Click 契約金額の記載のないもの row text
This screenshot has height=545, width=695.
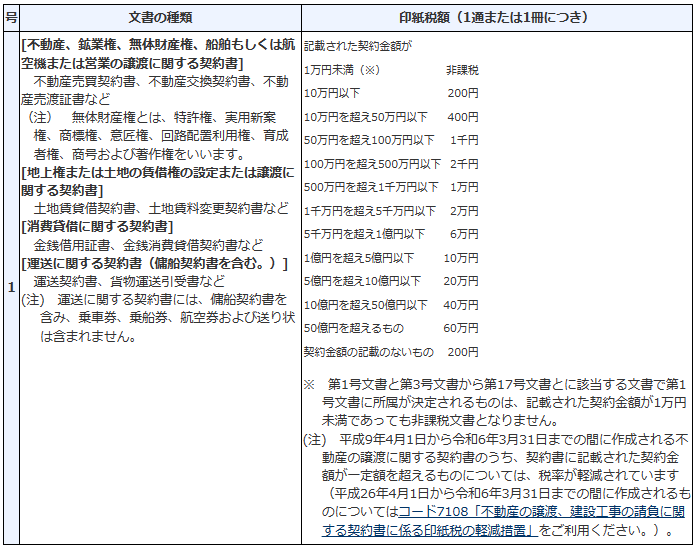click(368, 352)
